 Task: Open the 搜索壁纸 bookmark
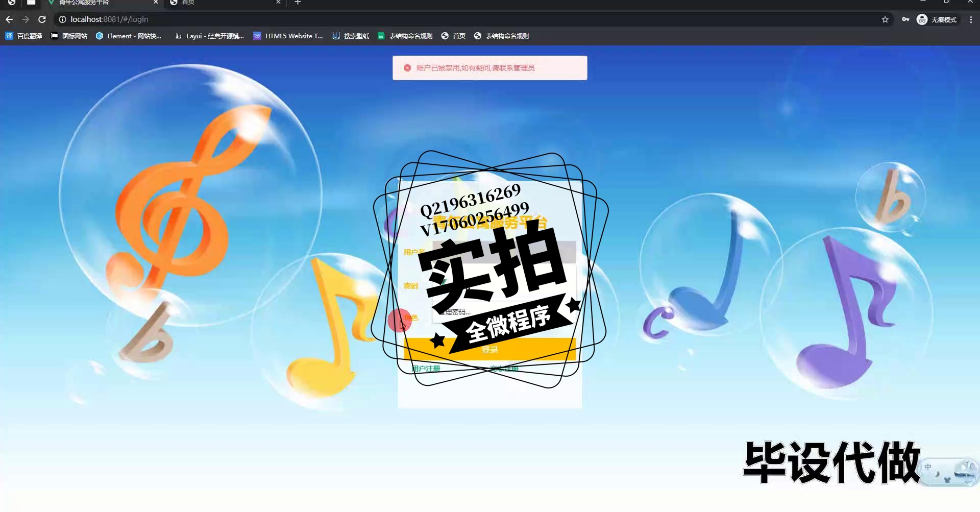[351, 36]
